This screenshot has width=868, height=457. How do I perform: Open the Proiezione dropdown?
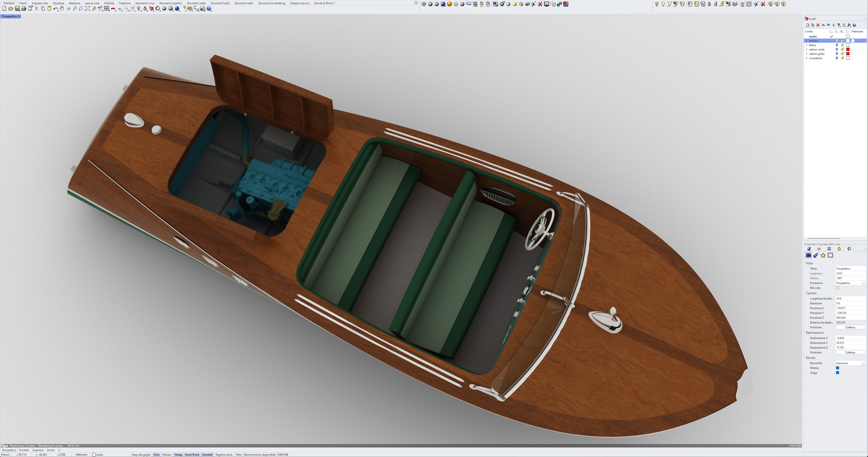(863, 283)
